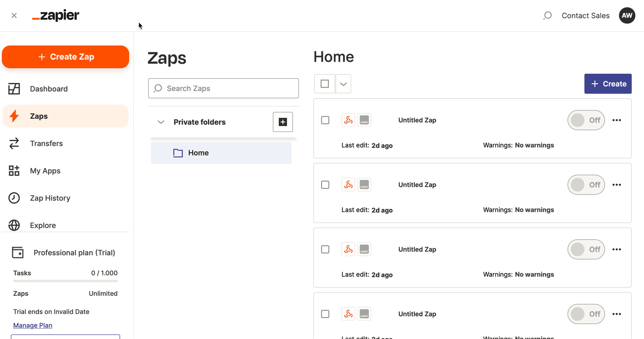Screen dimensions: 644x339
Task: Open Transfers from the sidebar
Action: coord(46,143)
